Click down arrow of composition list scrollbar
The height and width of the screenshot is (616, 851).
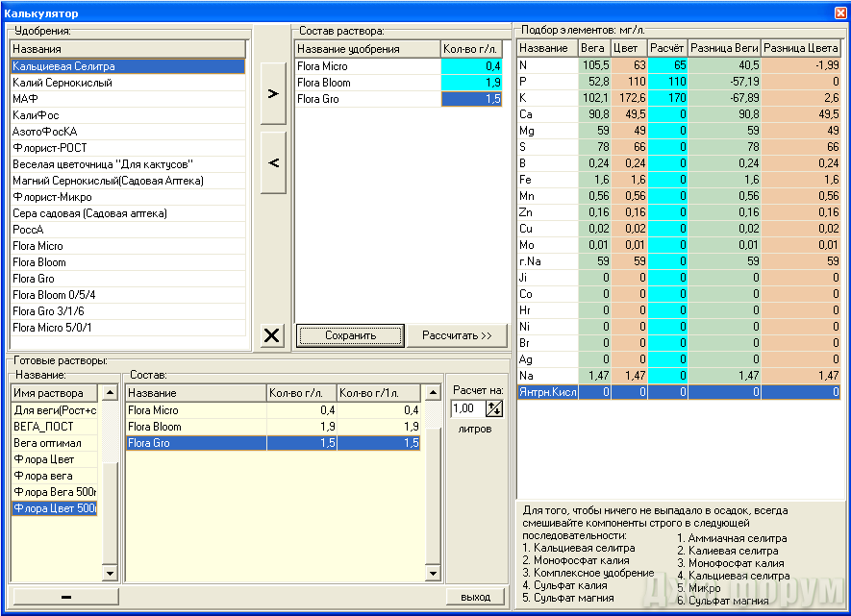click(x=433, y=574)
